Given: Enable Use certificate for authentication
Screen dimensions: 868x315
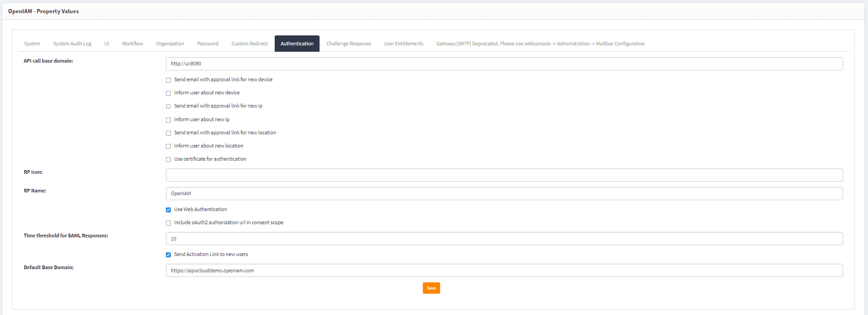Looking at the screenshot, I should point(169,159).
